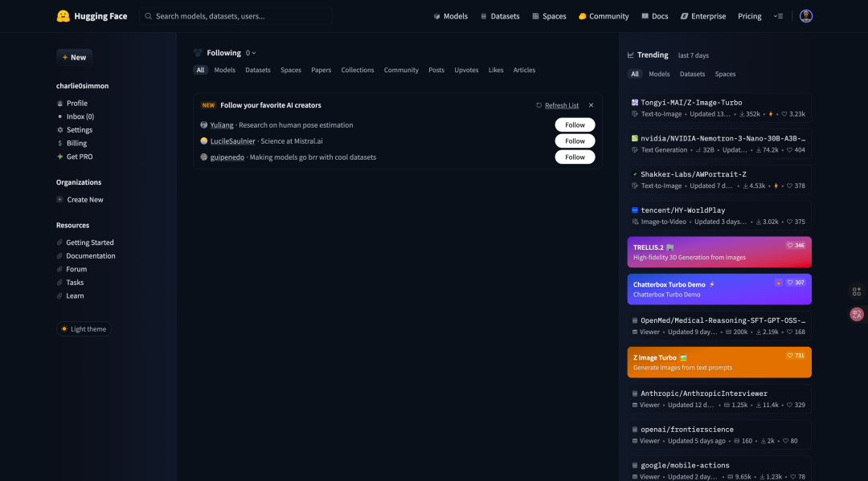Select the Articles feed tab
Viewport: 868px width, 481px height.
point(524,70)
